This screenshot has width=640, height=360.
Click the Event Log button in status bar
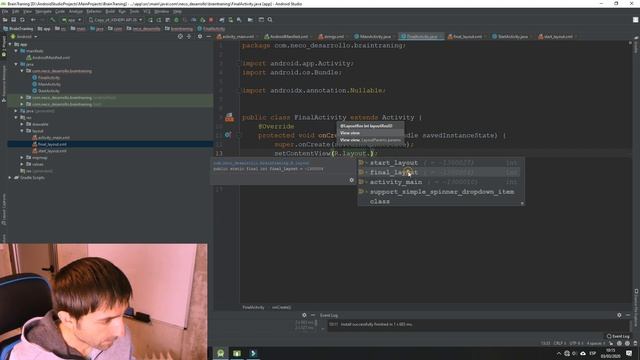pos(618,336)
